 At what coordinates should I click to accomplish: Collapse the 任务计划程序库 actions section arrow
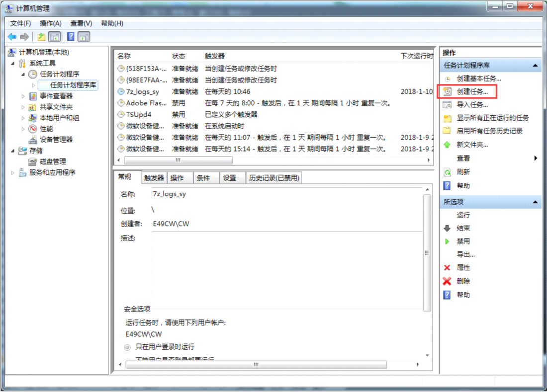[536, 66]
